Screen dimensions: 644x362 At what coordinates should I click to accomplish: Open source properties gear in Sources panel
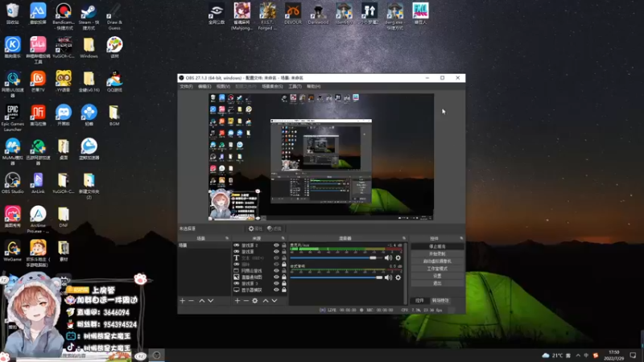[x=255, y=301]
